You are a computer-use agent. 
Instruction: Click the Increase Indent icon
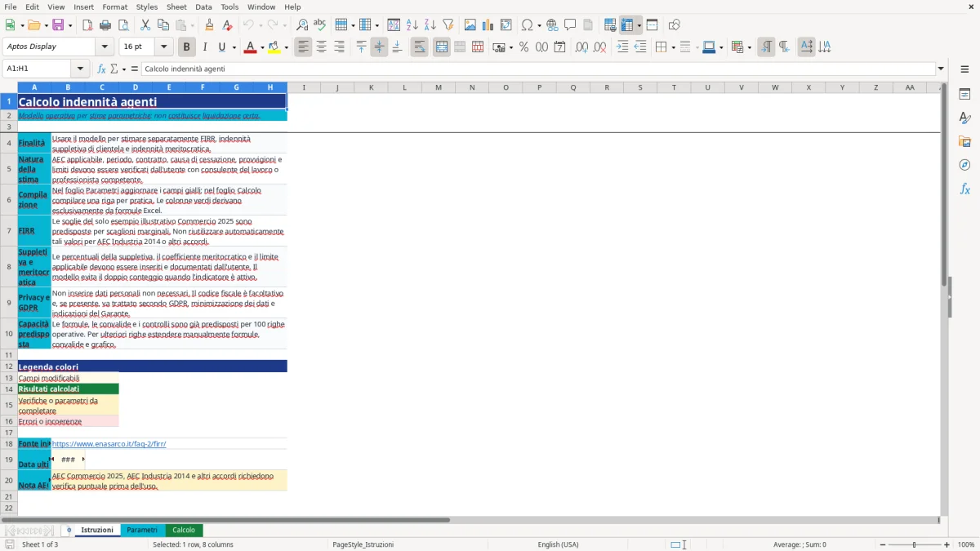pos(622,47)
